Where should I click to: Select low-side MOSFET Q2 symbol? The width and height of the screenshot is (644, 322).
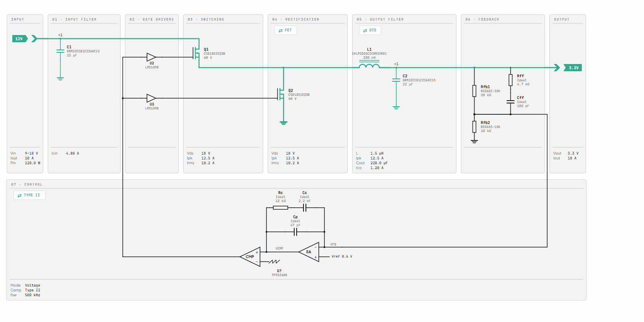[x=281, y=94]
